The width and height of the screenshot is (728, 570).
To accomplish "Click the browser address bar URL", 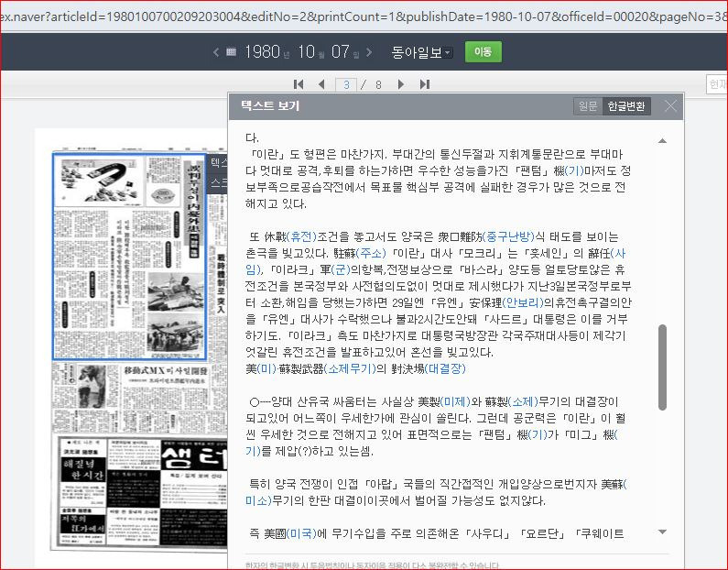I will point(364,16).
